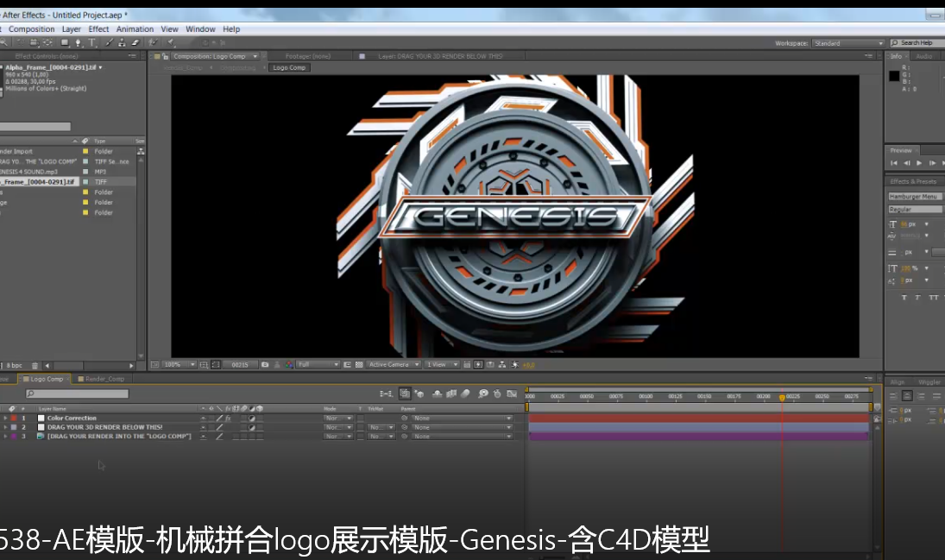The height and width of the screenshot is (560, 945).
Task: Select the Brush tool
Action: tap(109, 42)
